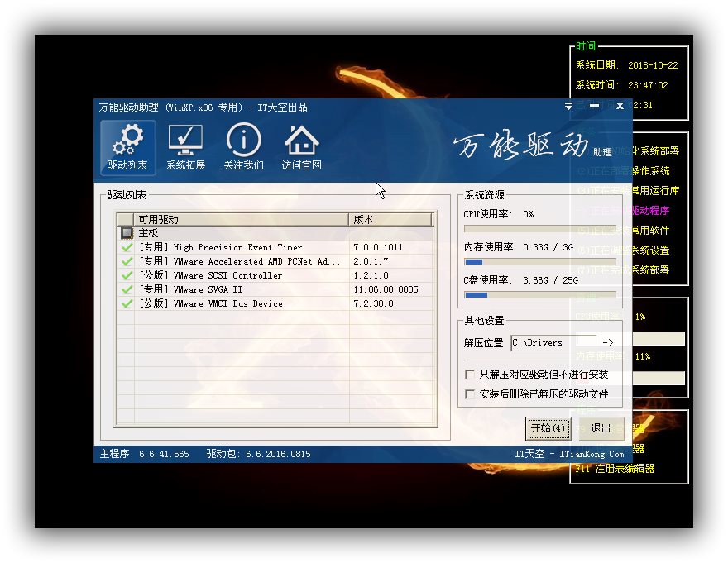This screenshot has height=563, width=728.
Task: Click the 内存使用率 progress bar
Action: click(x=540, y=262)
